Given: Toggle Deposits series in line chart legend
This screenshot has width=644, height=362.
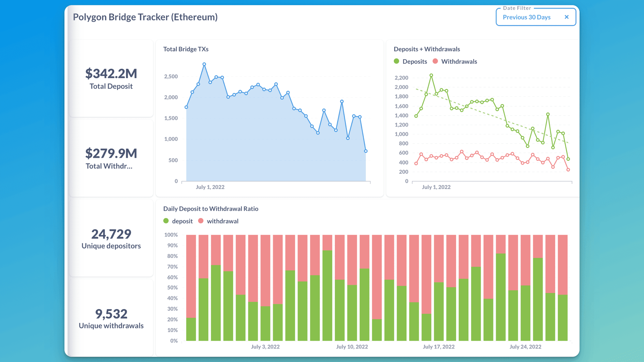Looking at the screenshot, I should (410, 61).
